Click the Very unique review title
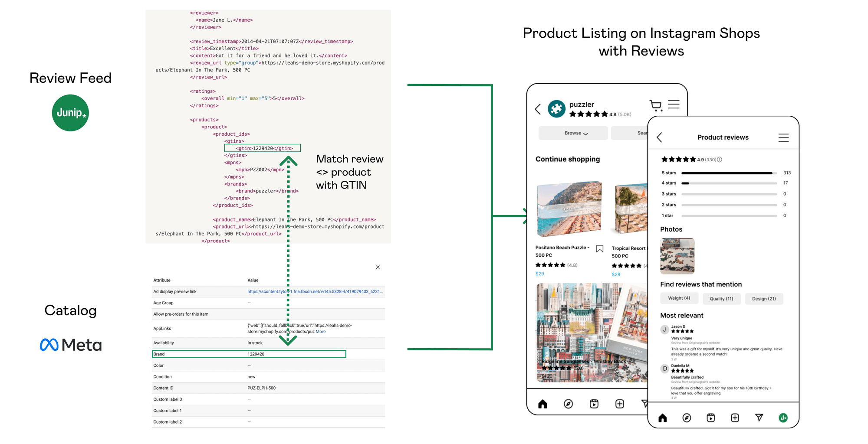Viewport: 868px width, 444px height. [x=682, y=338]
